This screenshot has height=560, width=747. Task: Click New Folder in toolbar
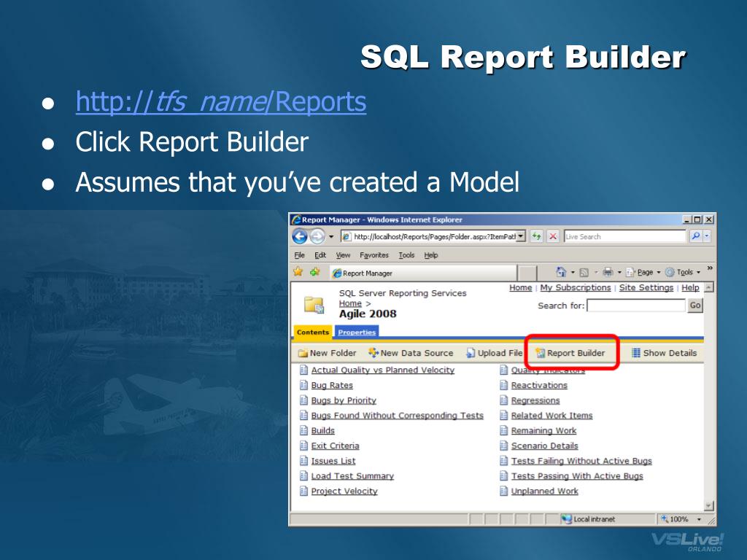coord(328,353)
